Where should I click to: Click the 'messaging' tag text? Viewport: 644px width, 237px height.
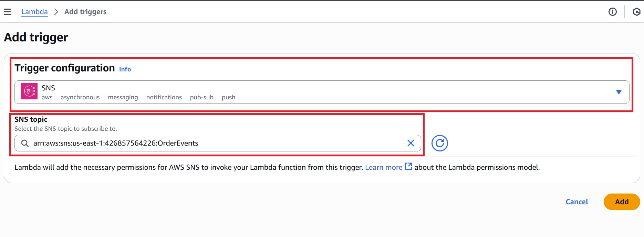click(x=123, y=97)
